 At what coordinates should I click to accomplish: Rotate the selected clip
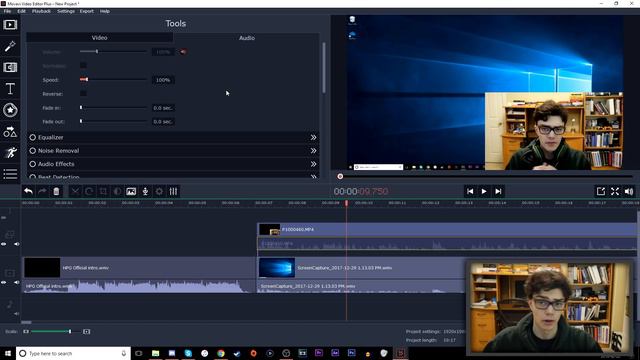pos(89,191)
